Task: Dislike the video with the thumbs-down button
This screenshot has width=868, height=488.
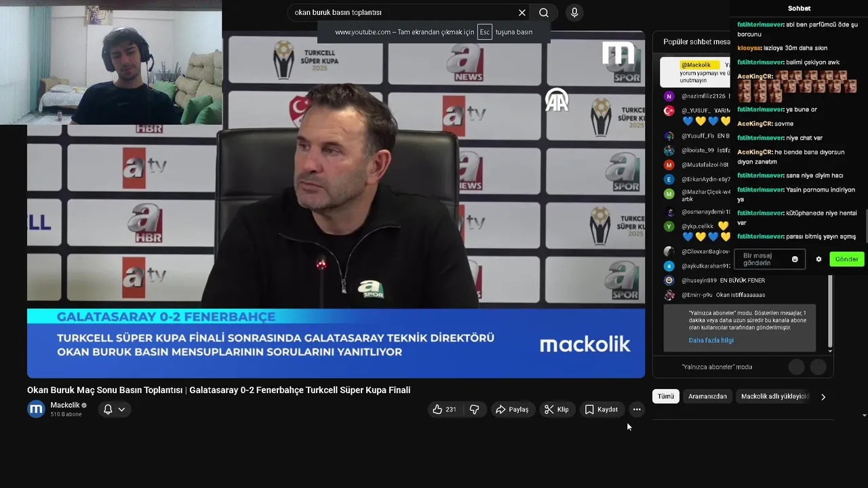Action: coord(475,409)
